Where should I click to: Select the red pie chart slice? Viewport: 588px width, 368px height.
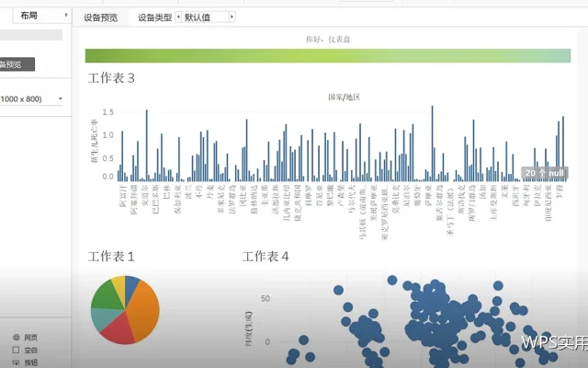119,330
